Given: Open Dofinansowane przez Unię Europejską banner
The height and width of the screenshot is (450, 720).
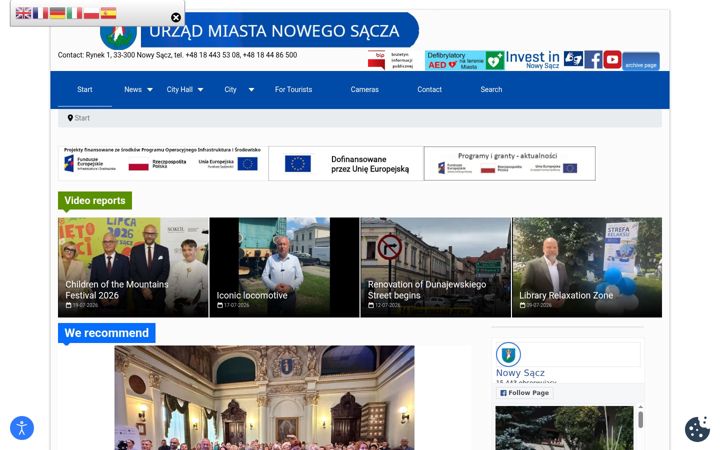Looking at the screenshot, I should click(346, 163).
